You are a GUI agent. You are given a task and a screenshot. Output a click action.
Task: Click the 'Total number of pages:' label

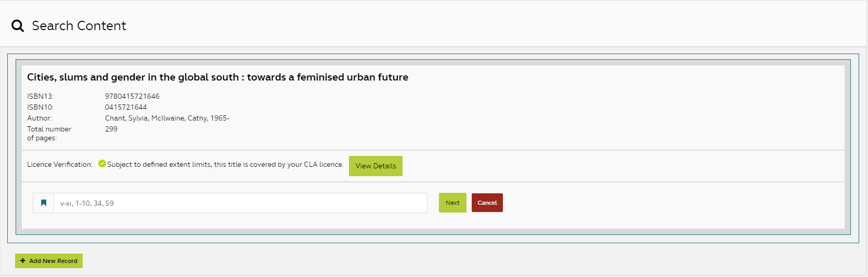tap(49, 134)
